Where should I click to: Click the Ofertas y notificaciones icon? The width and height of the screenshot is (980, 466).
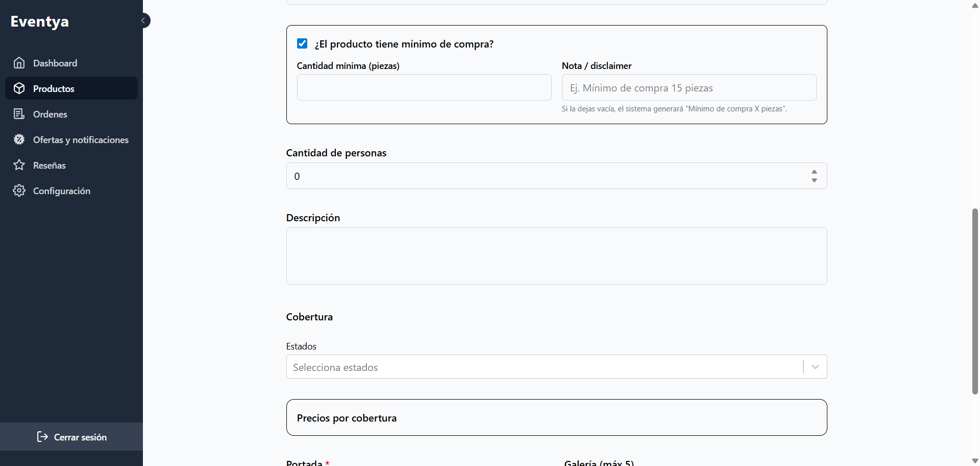point(19,139)
